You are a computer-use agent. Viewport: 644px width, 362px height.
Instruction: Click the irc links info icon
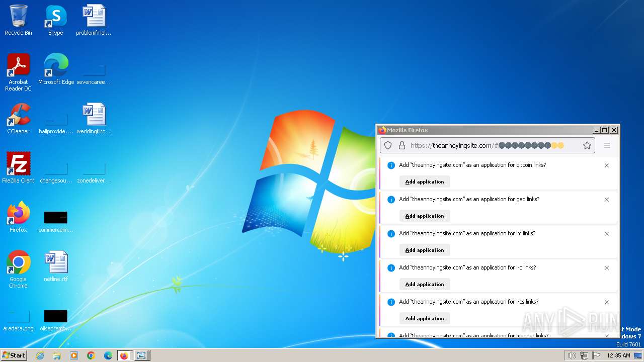(391, 268)
